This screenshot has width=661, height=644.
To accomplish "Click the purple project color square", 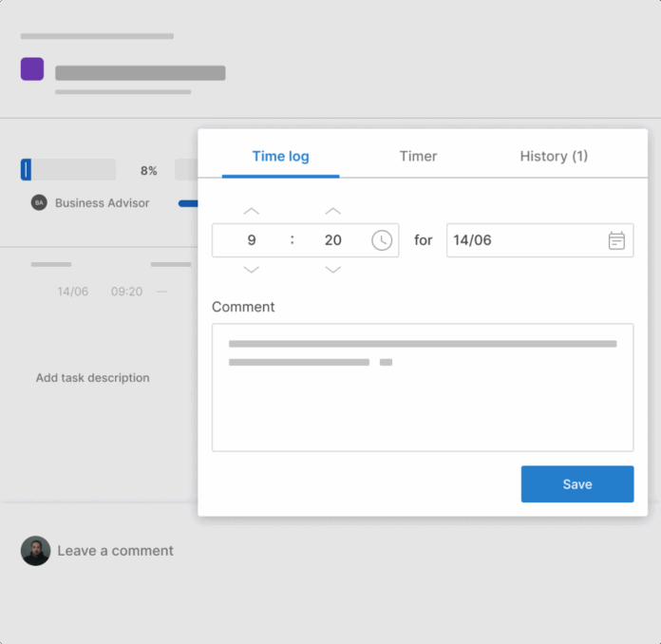I will (x=32, y=69).
